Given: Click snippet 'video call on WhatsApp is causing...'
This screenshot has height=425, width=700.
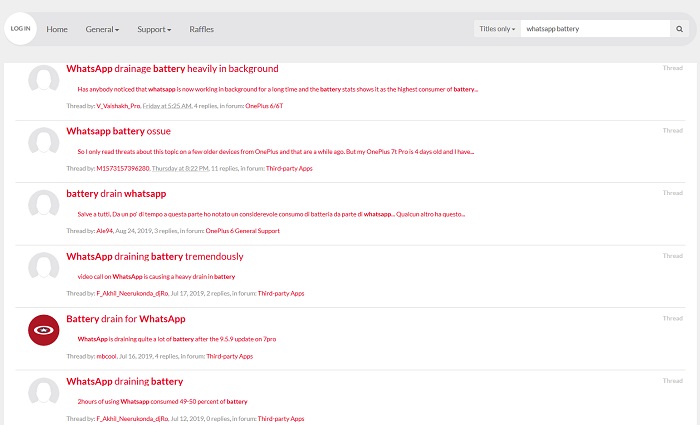Looking at the screenshot, I should [156, 277].
